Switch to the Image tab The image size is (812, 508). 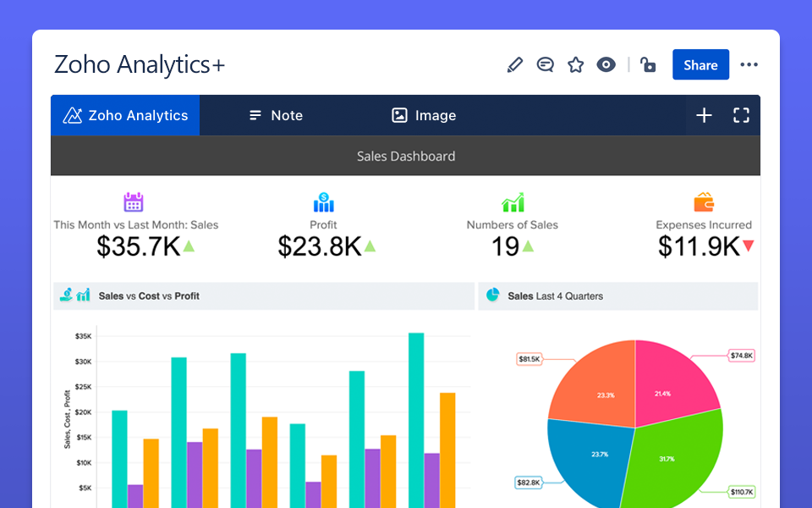(x=424, y=115)
